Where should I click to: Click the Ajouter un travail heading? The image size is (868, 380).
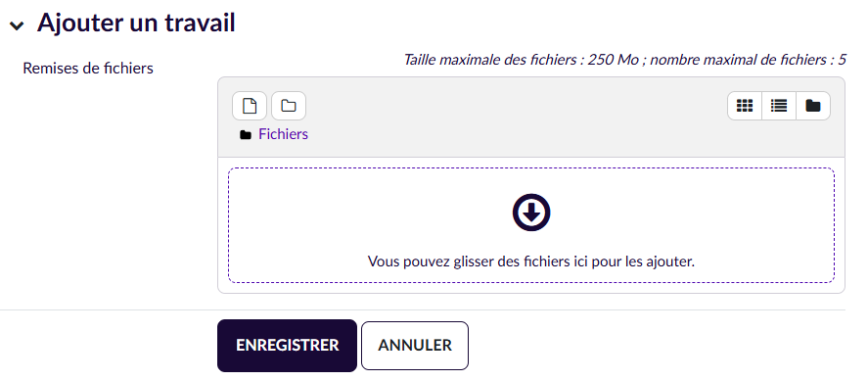coord(136,24)
